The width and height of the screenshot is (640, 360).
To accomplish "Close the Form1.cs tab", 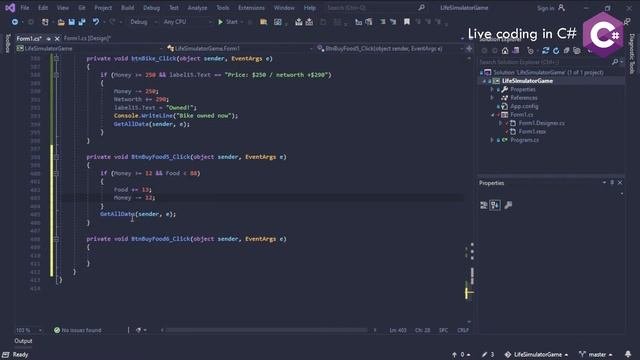I will pos(57,39).
